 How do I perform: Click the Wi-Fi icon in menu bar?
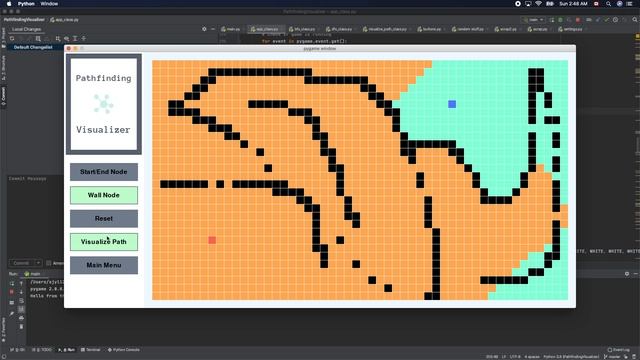click(x=538, y=4)
